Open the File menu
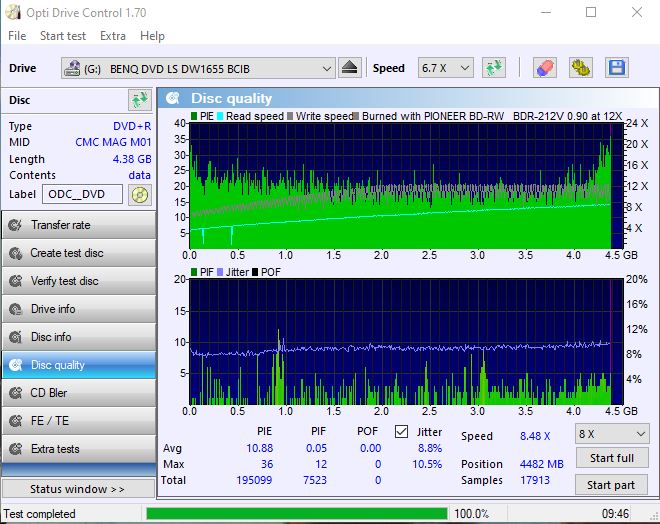This screenshot has height=524, width=660. point(17,36)
